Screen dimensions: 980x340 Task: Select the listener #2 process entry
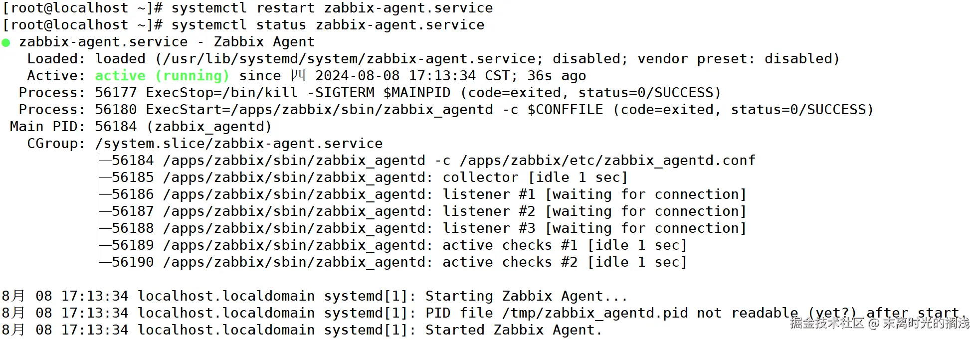428,211
